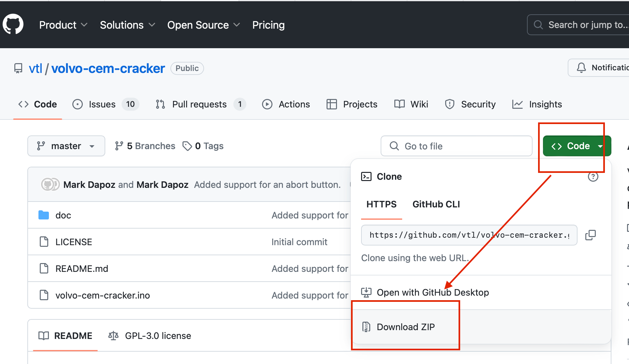
Task: Open the master branch selector dropdown
Action: pos(66,146)
